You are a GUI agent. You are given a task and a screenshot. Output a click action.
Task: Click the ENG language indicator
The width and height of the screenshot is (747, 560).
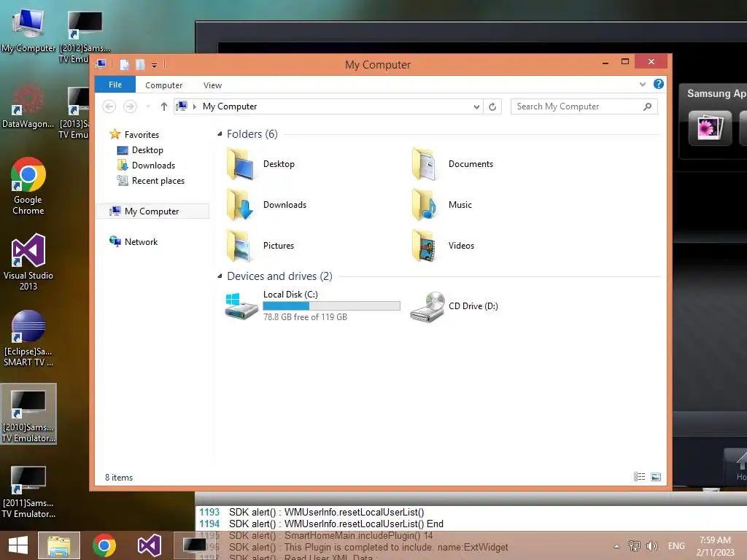pos(676,545)
